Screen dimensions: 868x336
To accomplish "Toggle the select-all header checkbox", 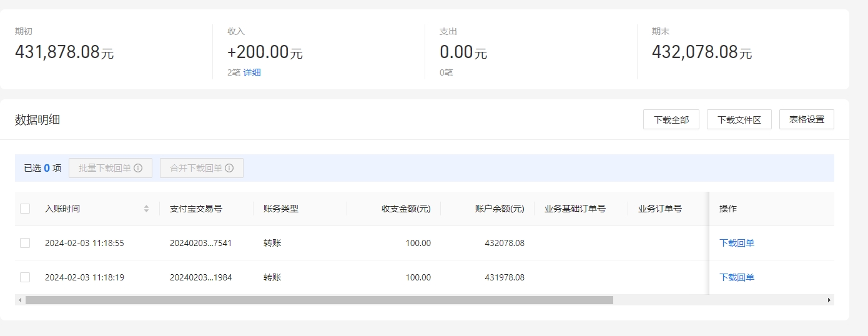I will click(x=25, y=209).
